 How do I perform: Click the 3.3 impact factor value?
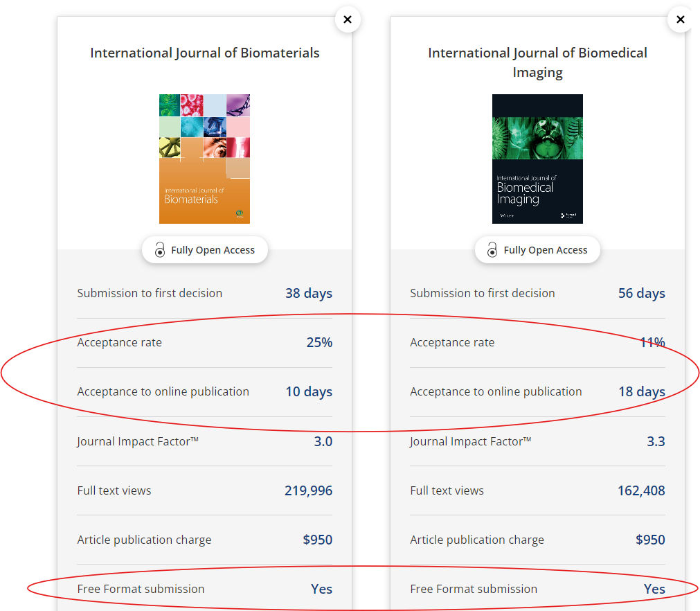coord(656,441)
